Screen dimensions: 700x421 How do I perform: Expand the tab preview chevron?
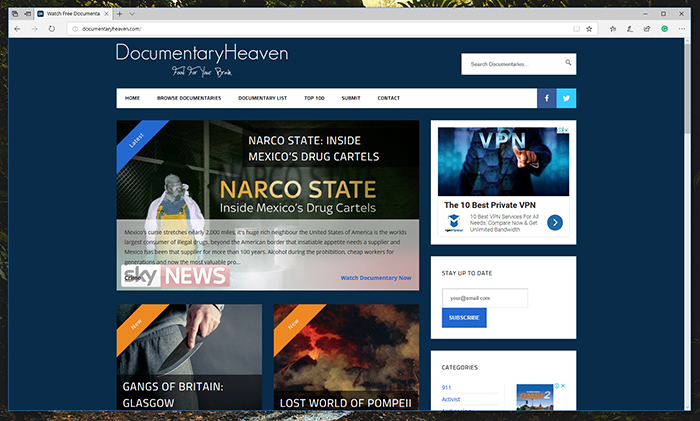pos(132,14)
